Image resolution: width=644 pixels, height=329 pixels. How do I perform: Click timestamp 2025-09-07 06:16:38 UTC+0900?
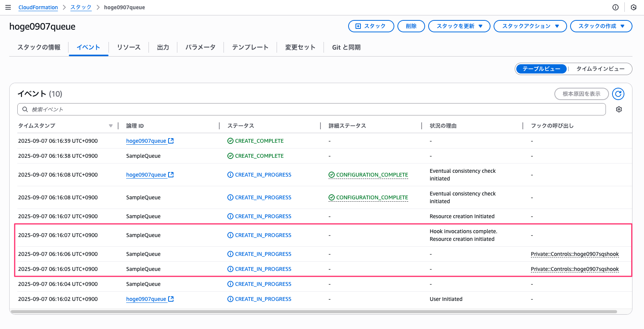[x=58, y=156]
